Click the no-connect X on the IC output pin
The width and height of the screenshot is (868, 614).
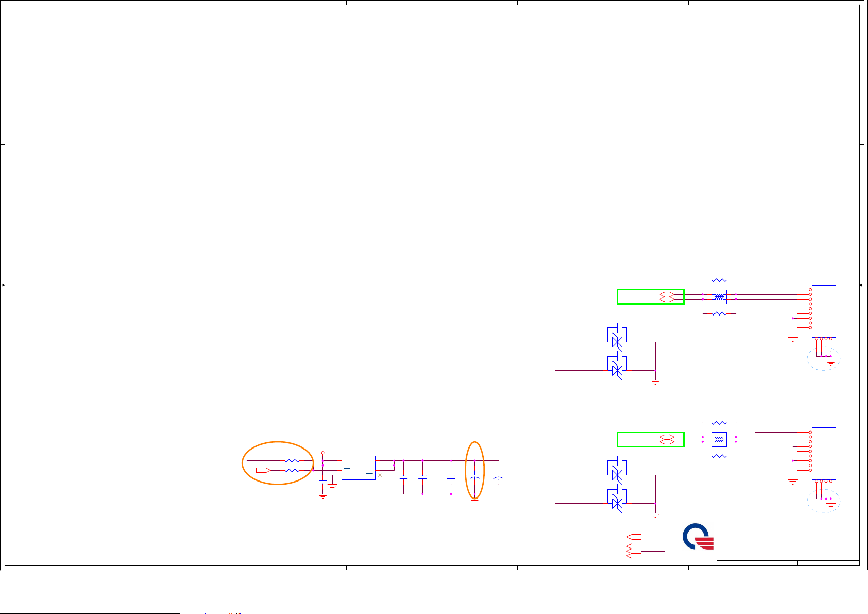[380, 475]
